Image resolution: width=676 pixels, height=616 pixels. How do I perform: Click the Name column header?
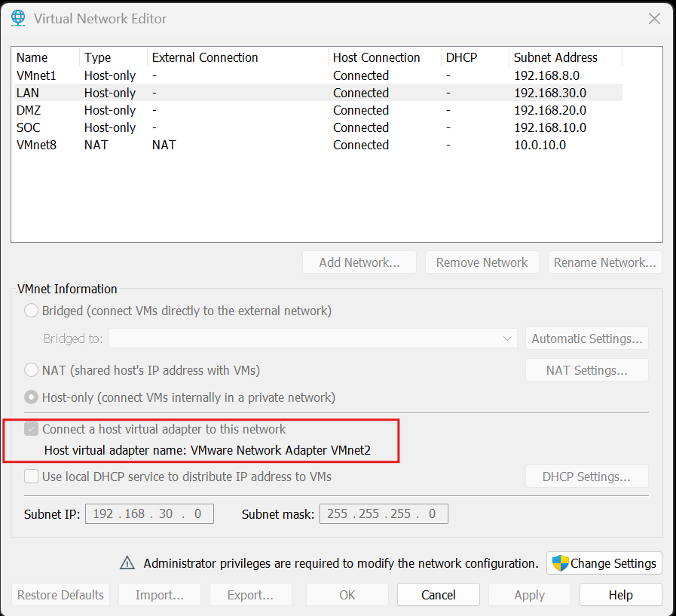(32, 57)
